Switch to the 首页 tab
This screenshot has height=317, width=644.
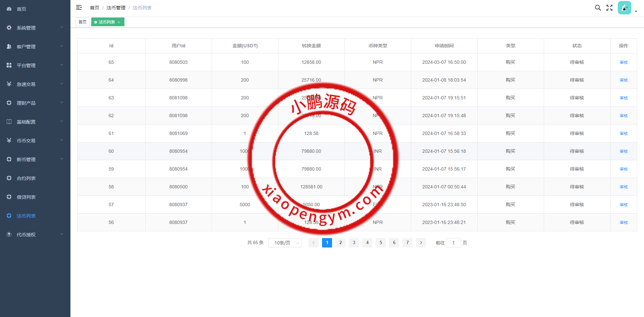click(x=82, y=21)
